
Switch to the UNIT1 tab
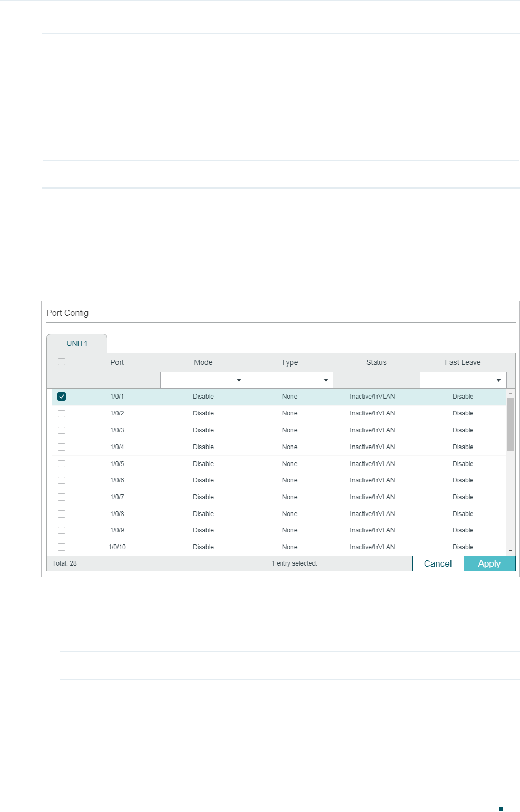[77, 343]
